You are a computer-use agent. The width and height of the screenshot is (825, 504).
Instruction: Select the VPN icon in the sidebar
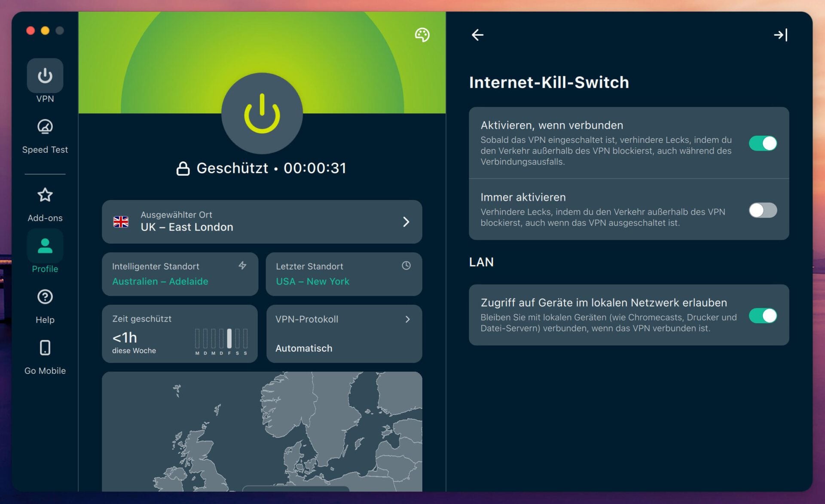45,76
